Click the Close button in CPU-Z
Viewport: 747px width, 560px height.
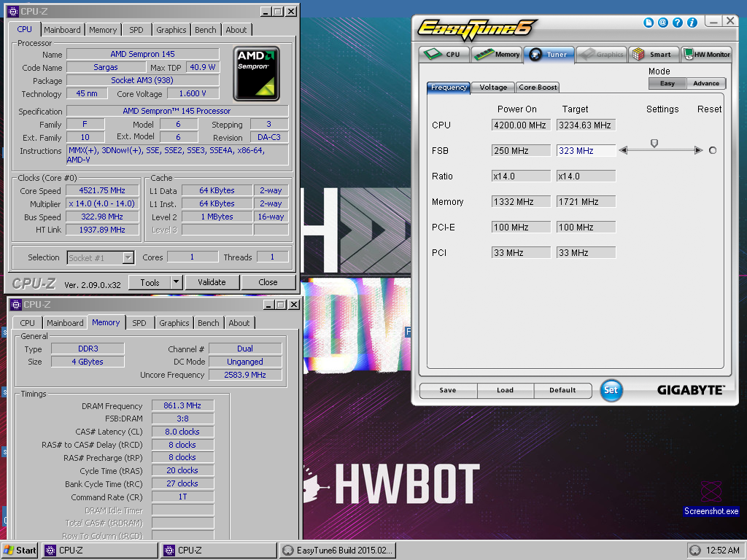268,282
